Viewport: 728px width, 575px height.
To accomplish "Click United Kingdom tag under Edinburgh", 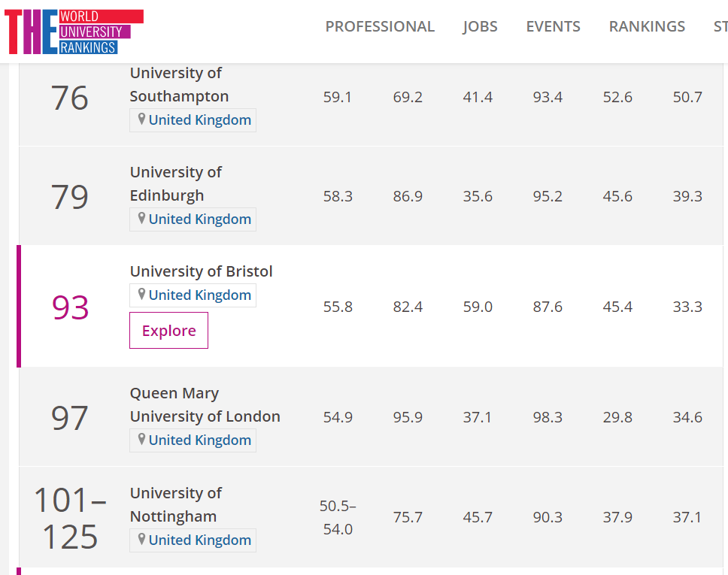I will [x=200, y=219].
